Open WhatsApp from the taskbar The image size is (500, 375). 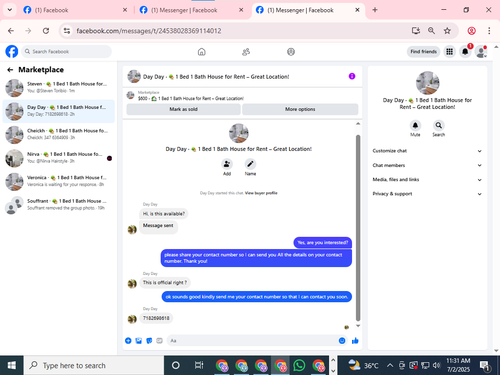click(x=299, y=366)
